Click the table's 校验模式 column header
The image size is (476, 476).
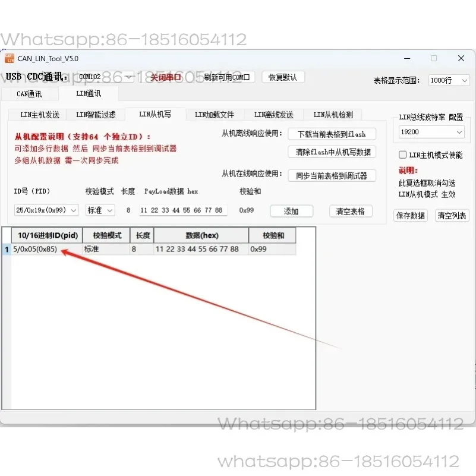[x=106, y=235]
